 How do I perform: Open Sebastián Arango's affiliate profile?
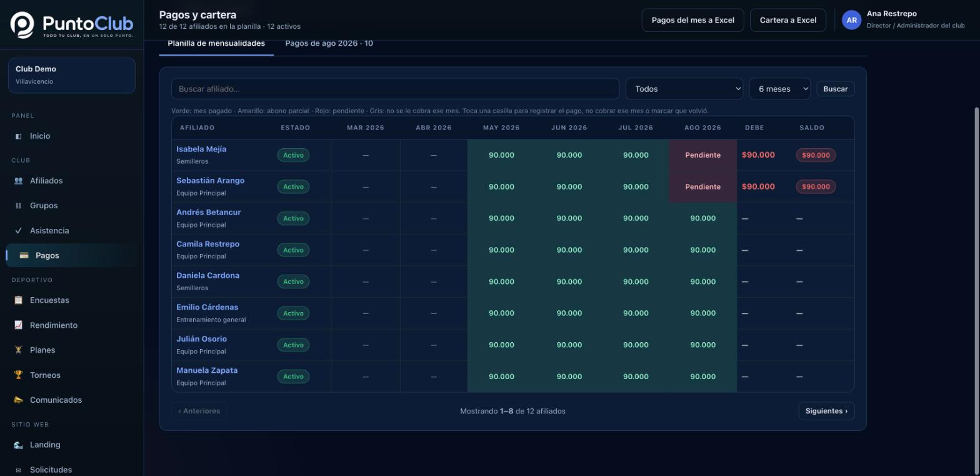[x=211, y=181]
